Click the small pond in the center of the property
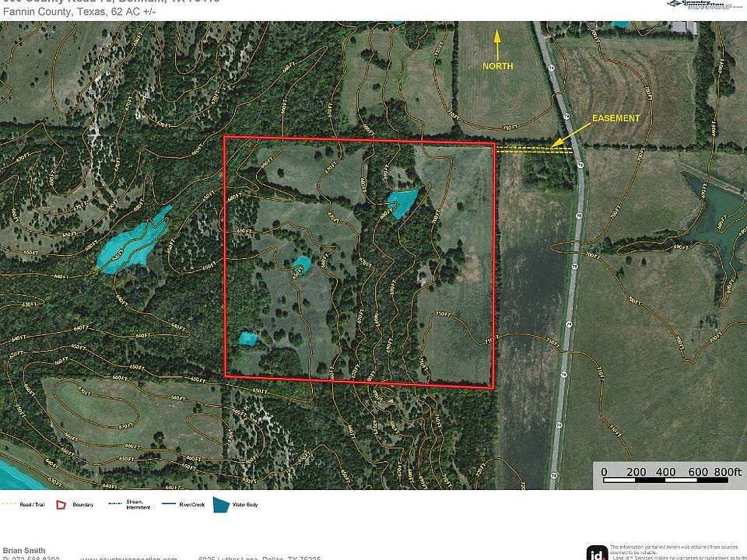This screenshot has width=747, height=560. click(x=300, y=264)
